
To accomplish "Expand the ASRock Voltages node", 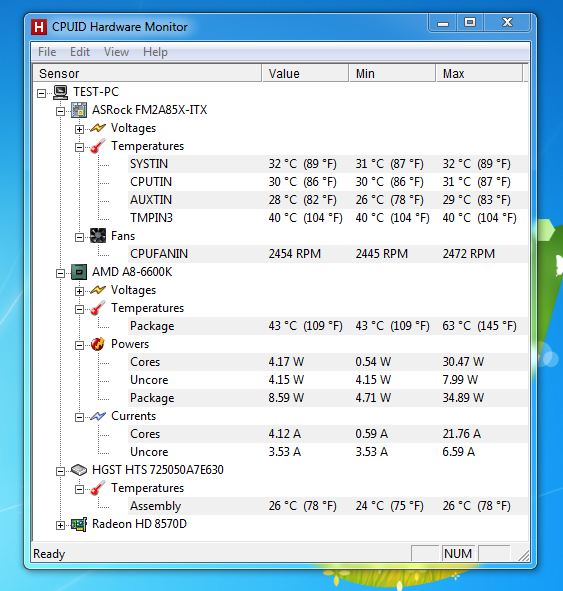I will click(79, 129).
